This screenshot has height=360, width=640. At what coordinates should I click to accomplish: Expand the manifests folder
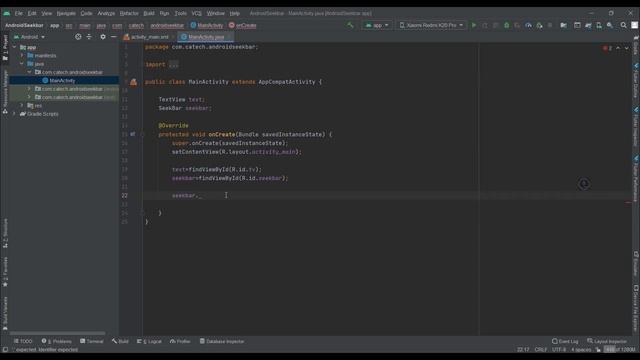click(22, 56)
